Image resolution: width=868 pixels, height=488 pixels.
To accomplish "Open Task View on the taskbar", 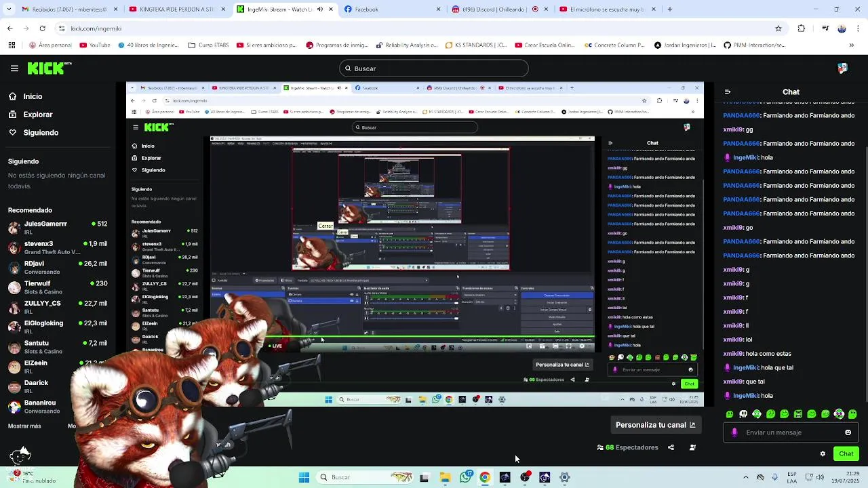I will click(425, 477).
